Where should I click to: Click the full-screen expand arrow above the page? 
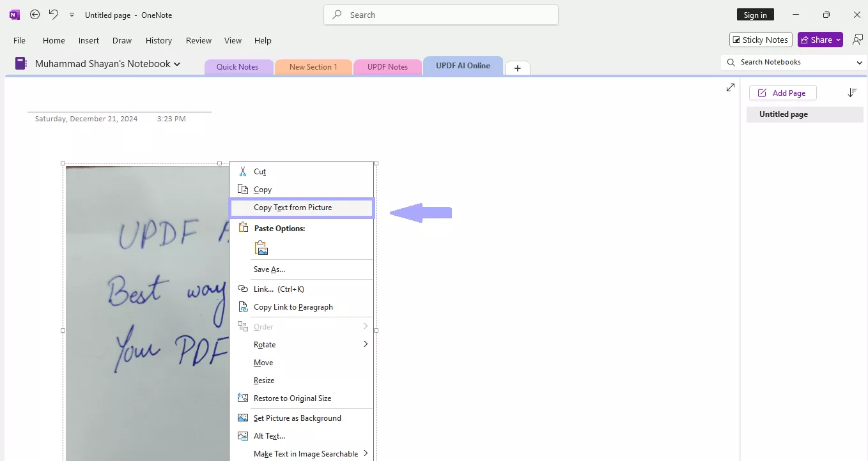click(730, 87)
